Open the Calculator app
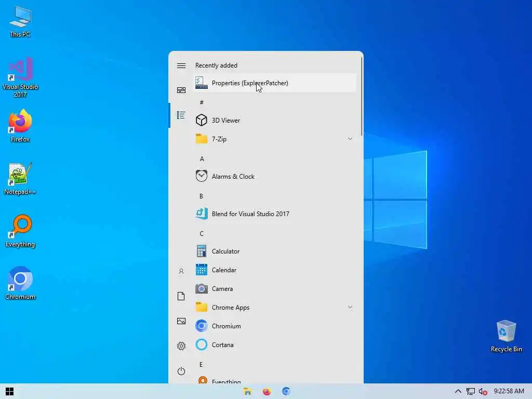 pos(275,251)
